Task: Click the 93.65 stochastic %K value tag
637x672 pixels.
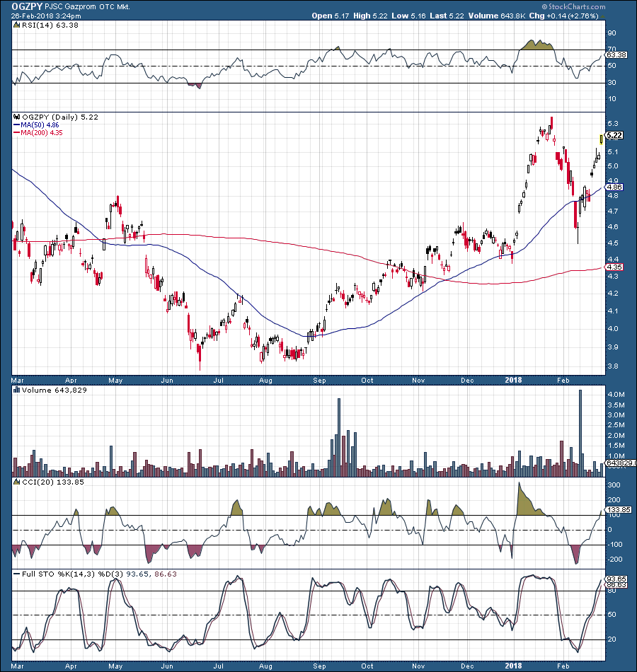Action: coord(617,579)
